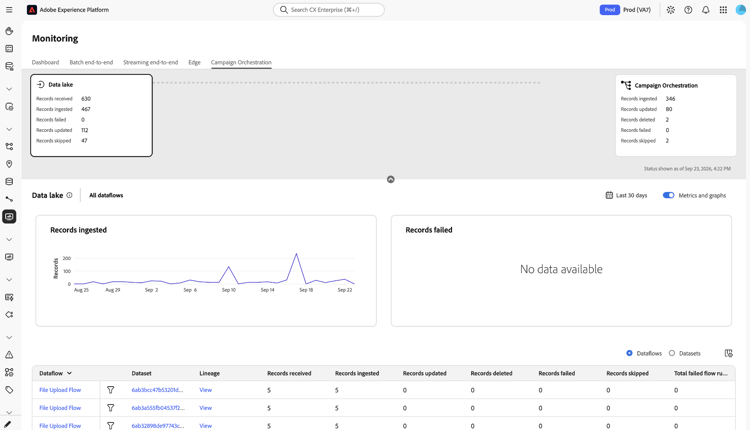Select the Dataflows radio button
This screenshot has width=750, height=430.
tap(629, 353)
